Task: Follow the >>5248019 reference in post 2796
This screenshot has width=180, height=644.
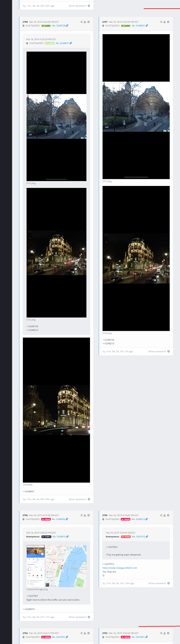Action: click(29, 609)
